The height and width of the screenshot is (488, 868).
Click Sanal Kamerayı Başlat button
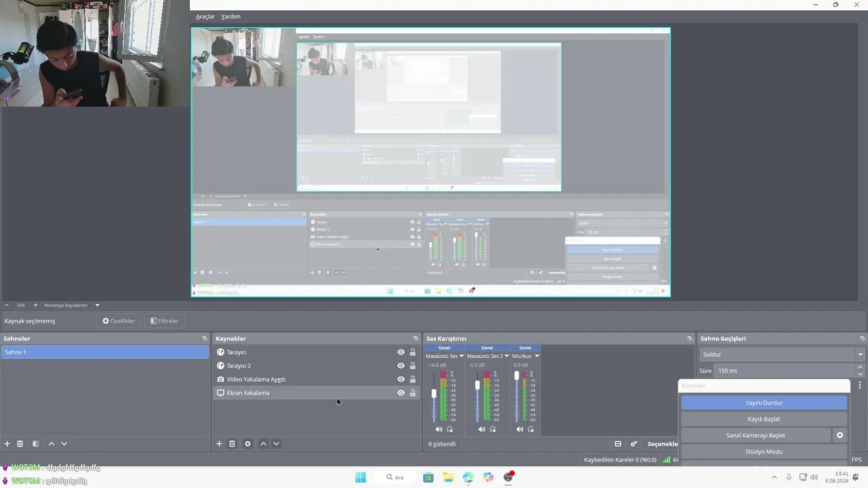pos(756,435)
